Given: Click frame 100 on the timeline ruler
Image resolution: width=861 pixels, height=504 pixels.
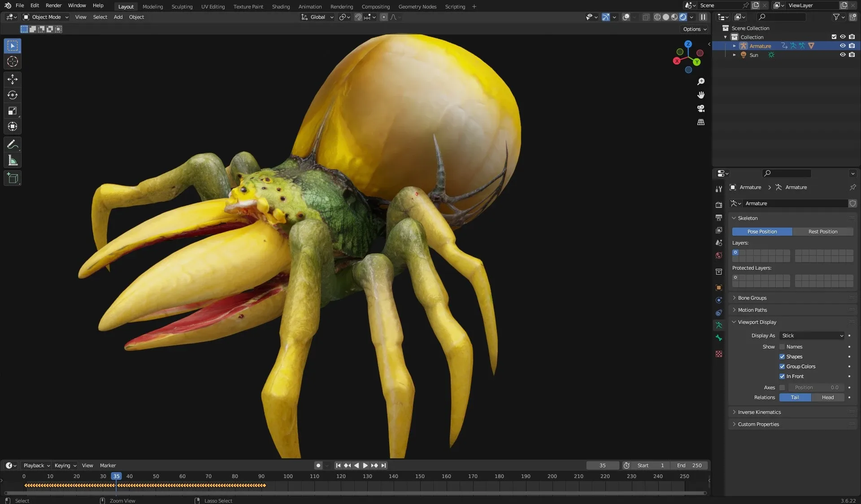Looking at the screenshot, I should [x=288, y=476].
